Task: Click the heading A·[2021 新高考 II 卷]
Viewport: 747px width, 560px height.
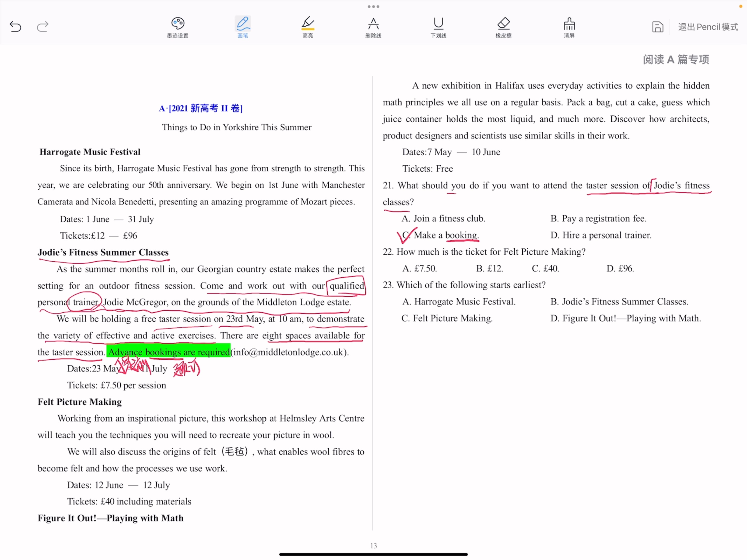Action: 200,108
